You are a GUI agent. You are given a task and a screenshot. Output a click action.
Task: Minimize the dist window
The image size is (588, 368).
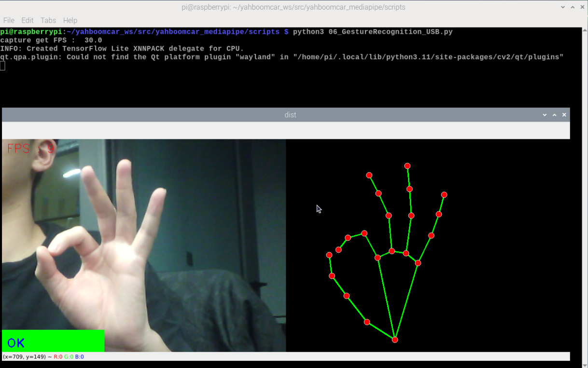tap(545, 115)
